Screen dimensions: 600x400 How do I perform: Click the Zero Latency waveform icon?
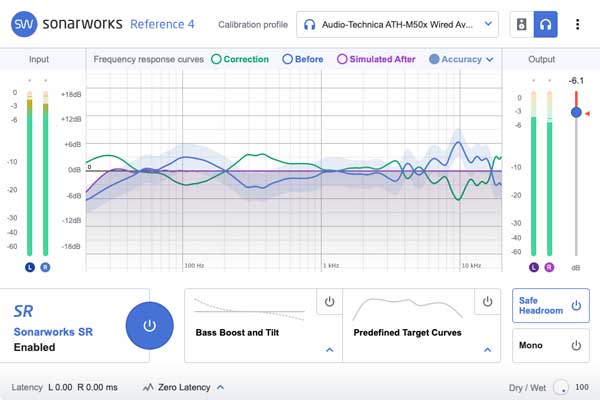pyautogui.click(x=148, y=387)
